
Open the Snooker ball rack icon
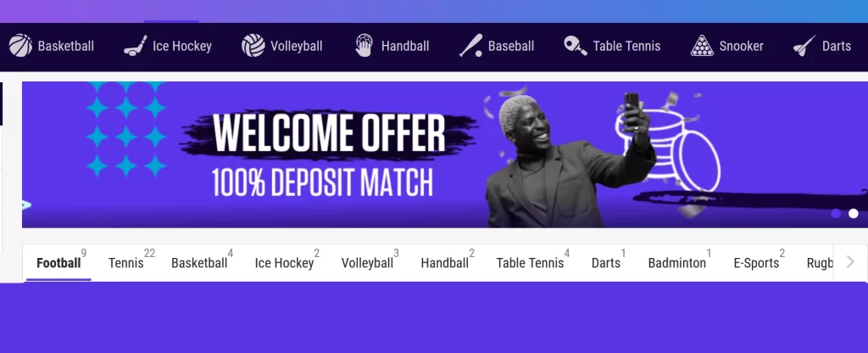(702, 46)
